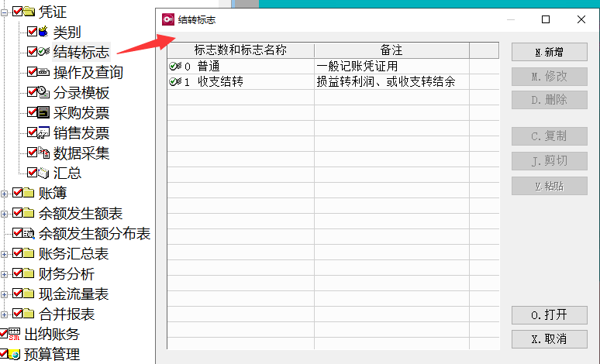This screenshot has height=364, width=600.
Task: Click the 销售发票 invoice icon
Action: click(43, 132)
